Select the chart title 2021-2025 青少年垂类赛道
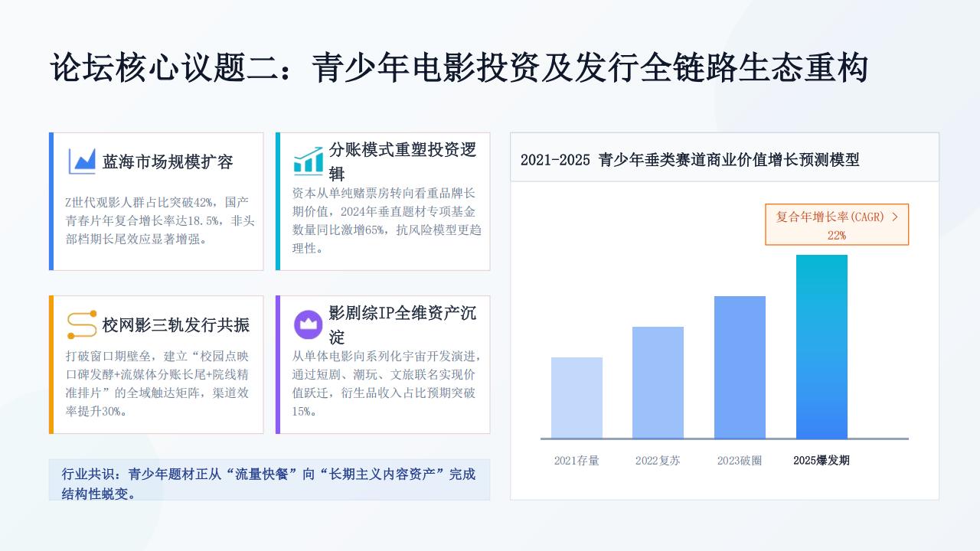Screen dimensions: 980x551 [690, 160]
